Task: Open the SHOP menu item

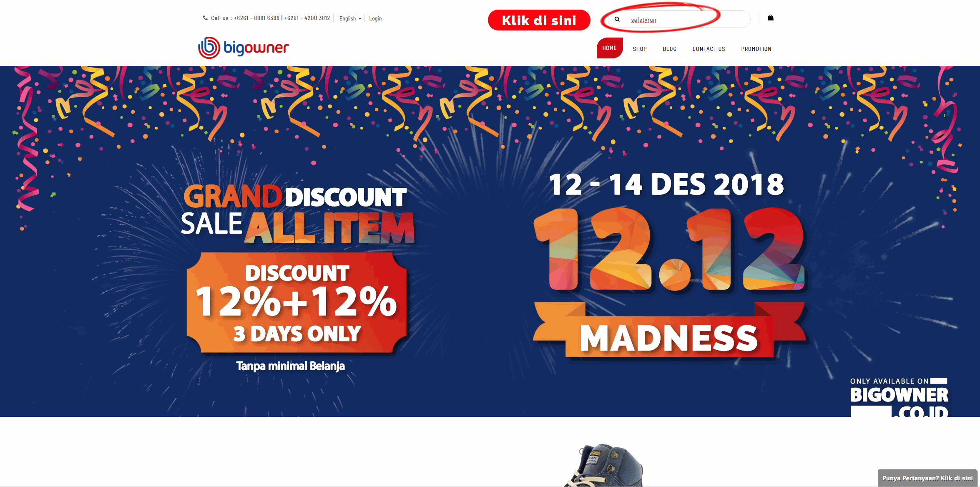Action: [x=640, y=49]
